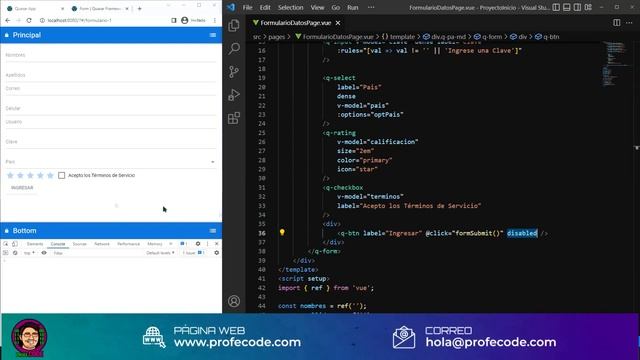This screenshot has height=360, width=640.
Task: Click the q-btn breadcrumb item
Action: [547, 37]
